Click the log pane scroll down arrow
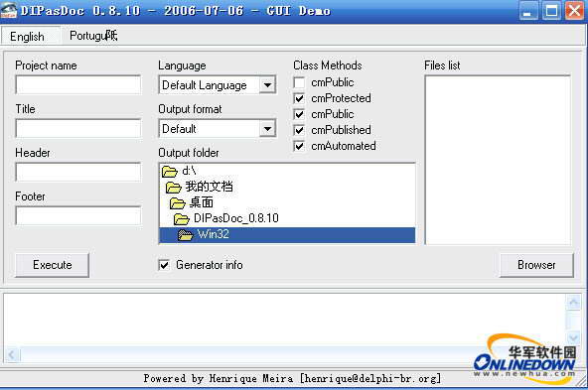588x390 pixels. [x=574, y=338]
